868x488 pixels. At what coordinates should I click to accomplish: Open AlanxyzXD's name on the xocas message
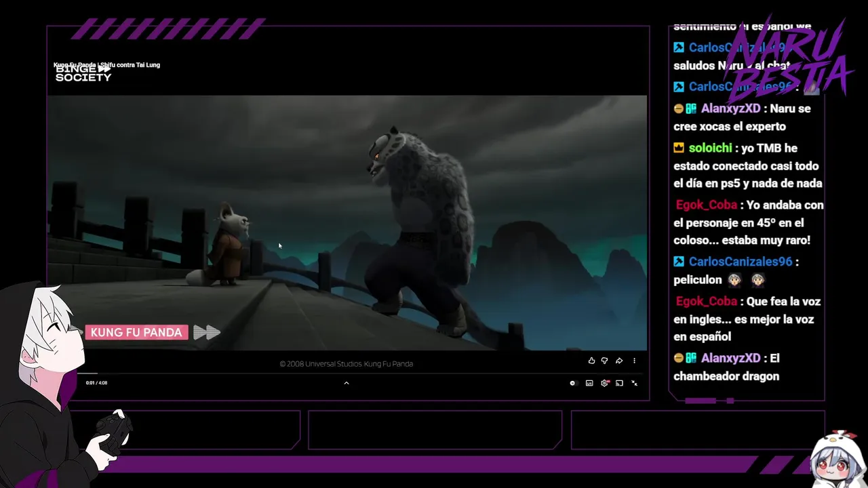(x=730, y=108)
